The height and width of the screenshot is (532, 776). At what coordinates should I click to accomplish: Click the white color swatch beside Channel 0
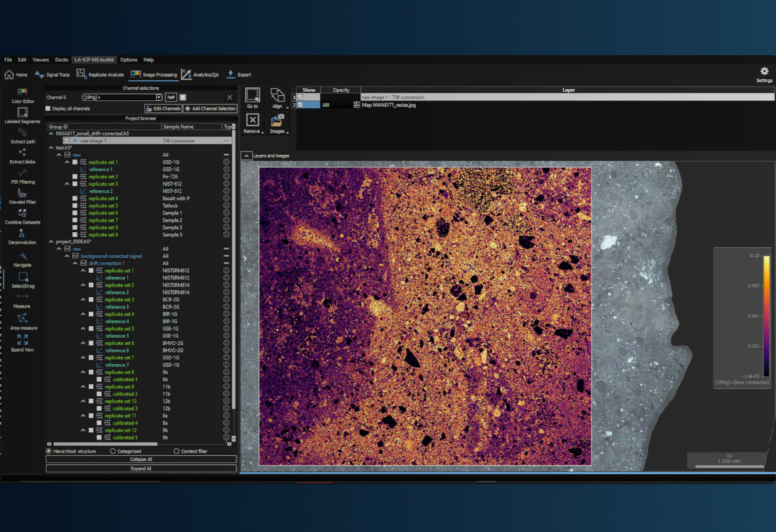(183, 97)
